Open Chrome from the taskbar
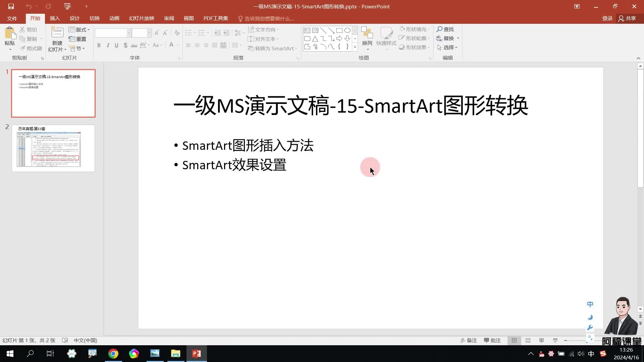644x362 pixels. tap(113, 354)
